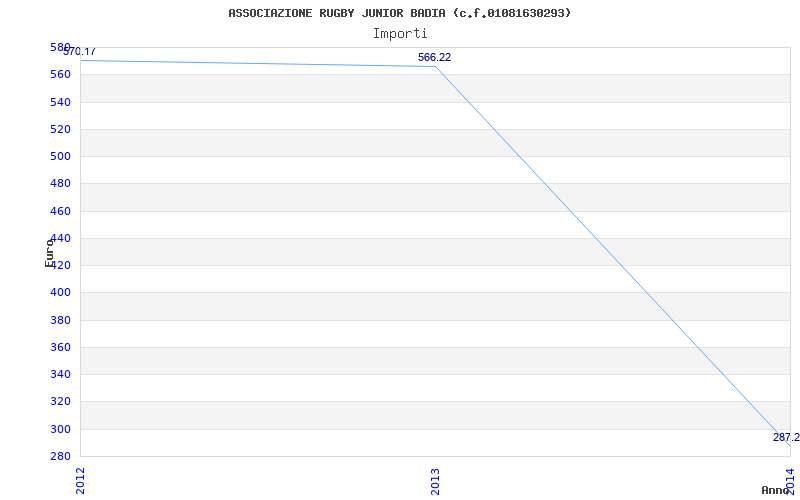The width and height of the screenshot is (800, 500).
Task: Click the 2013 x-axis label
Action: [435, 481]
